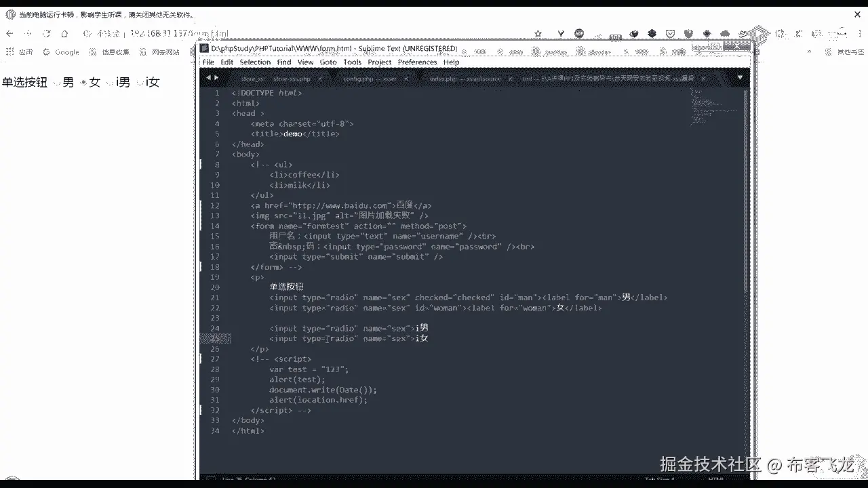The image size is (868, 488).
Task: Click the closing </html> tag on line 34
Action: click(248, 430)
